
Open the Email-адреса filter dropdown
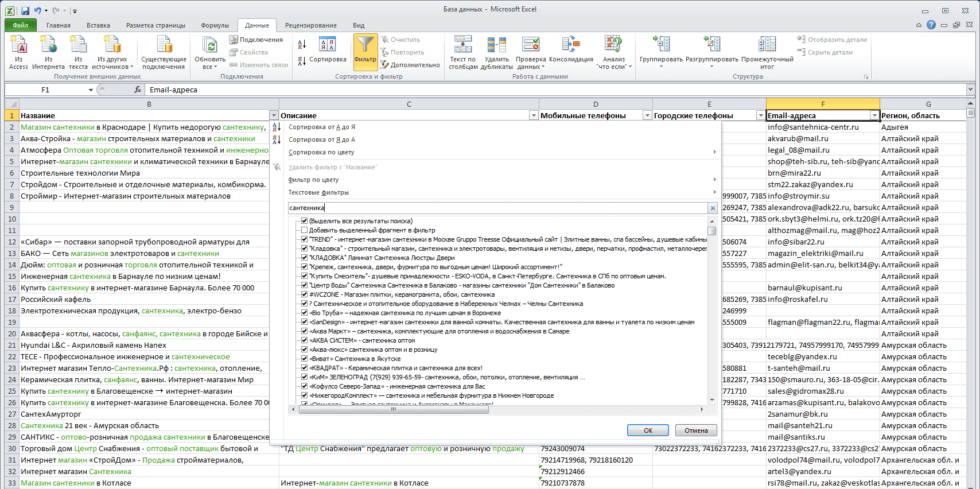(x=874, y=115)
